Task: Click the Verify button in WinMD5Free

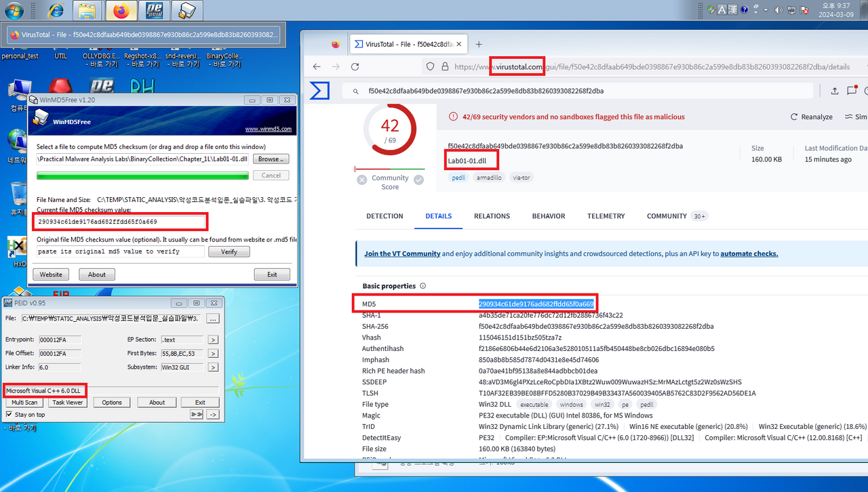Action: point(229,251)
